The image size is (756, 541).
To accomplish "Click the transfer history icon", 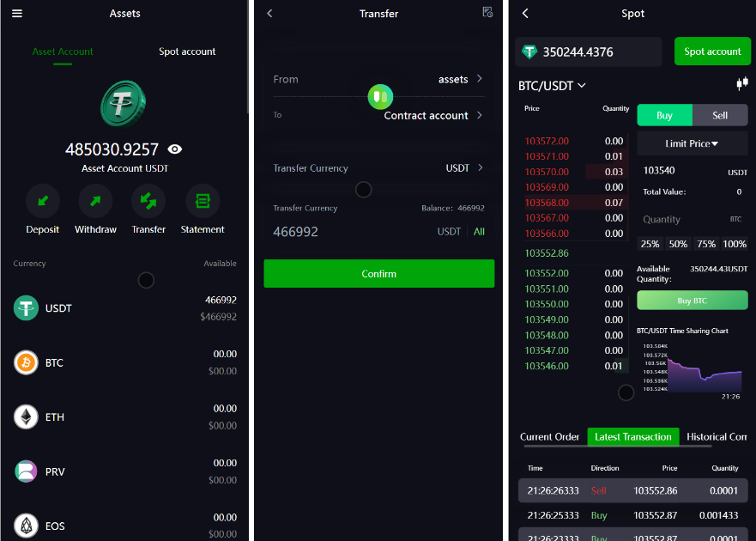I will pyautogui.click(x=487, y=13).
